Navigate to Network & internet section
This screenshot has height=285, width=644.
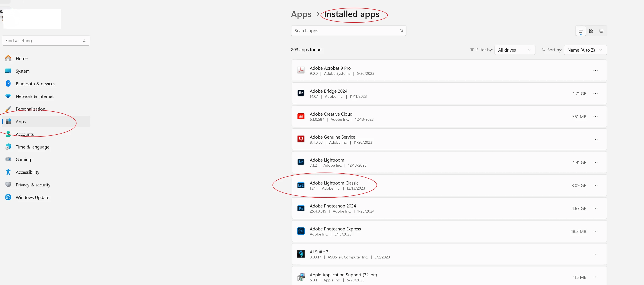pos(35,96)
